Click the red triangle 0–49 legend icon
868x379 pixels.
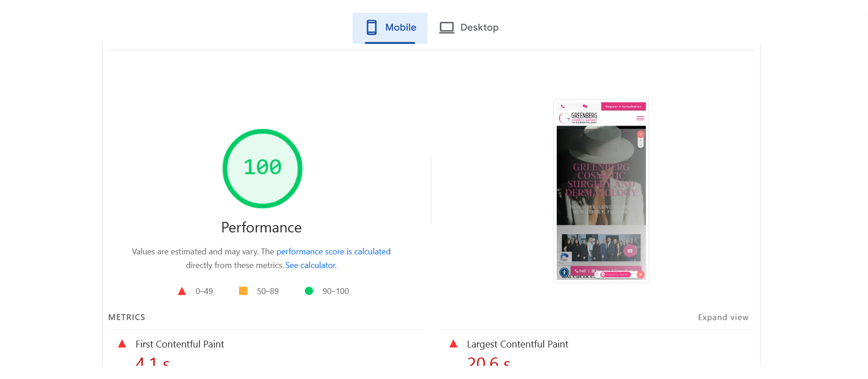coord(182,291)
